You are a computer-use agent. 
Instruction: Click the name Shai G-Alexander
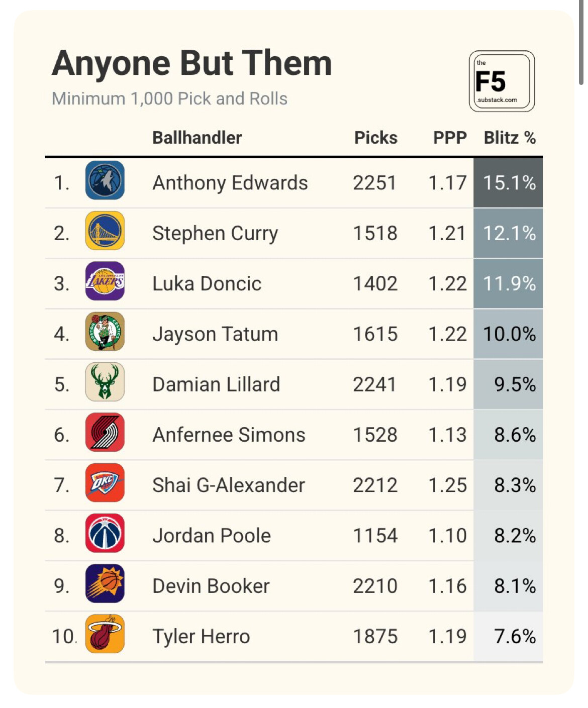click(x=228, y=485)
